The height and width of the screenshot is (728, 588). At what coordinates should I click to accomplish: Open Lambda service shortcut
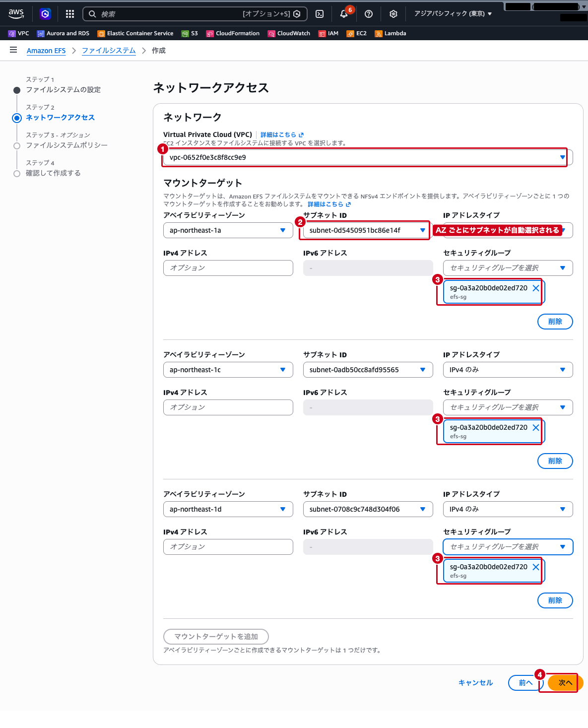(391, 33)
